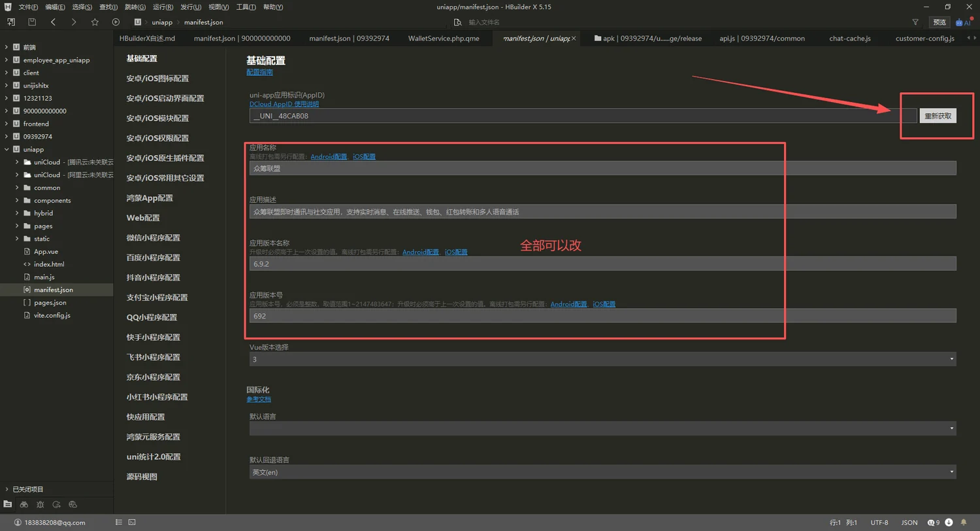The image size is (980, 531).
Task: Select 安卓/iOS图标配置 in the settings list
Action: (157, 78)
